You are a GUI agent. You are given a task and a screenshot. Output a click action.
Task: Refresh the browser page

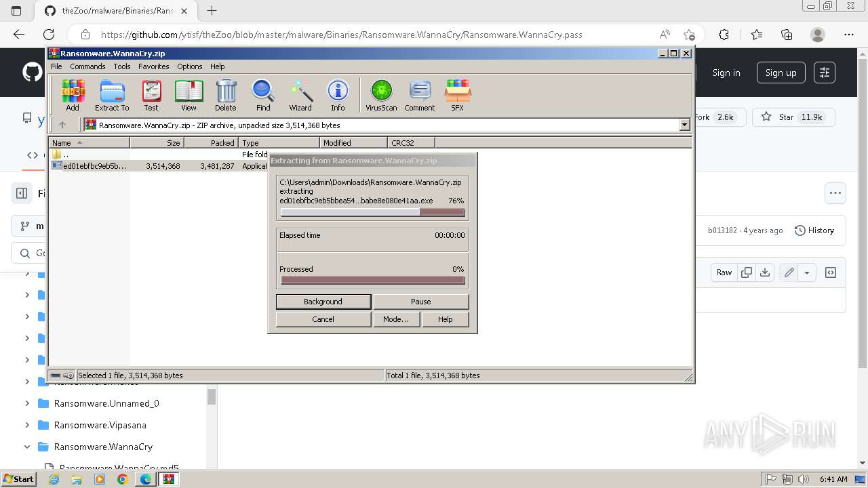(x=49, y=35)
